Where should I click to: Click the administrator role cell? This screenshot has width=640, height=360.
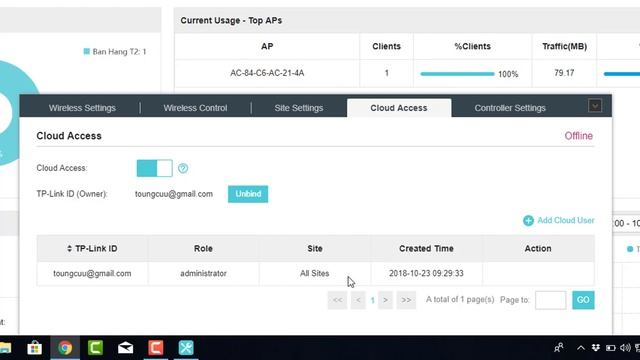point(203,273)
